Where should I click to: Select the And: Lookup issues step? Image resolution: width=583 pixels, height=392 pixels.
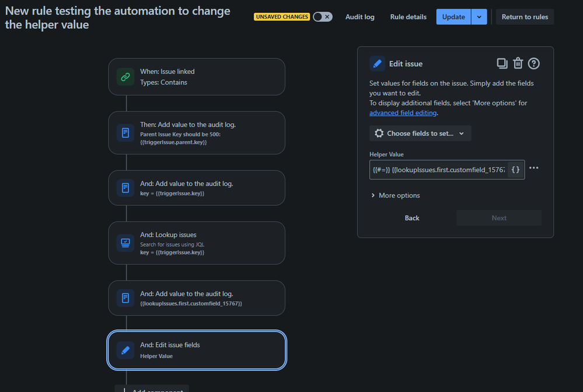[x=197, y=243]
